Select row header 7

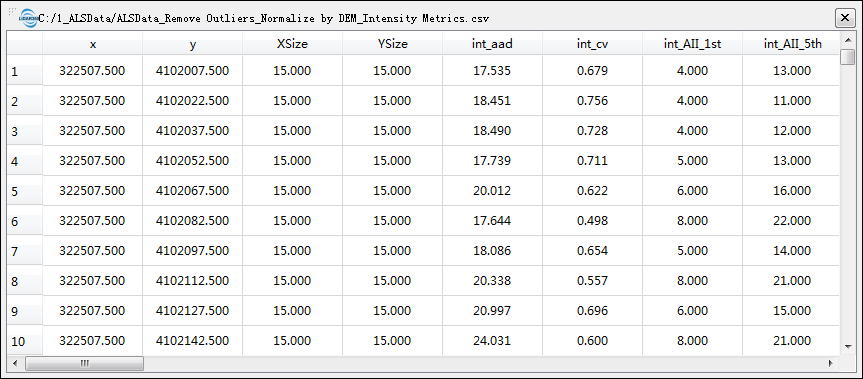tap(25, 251)
